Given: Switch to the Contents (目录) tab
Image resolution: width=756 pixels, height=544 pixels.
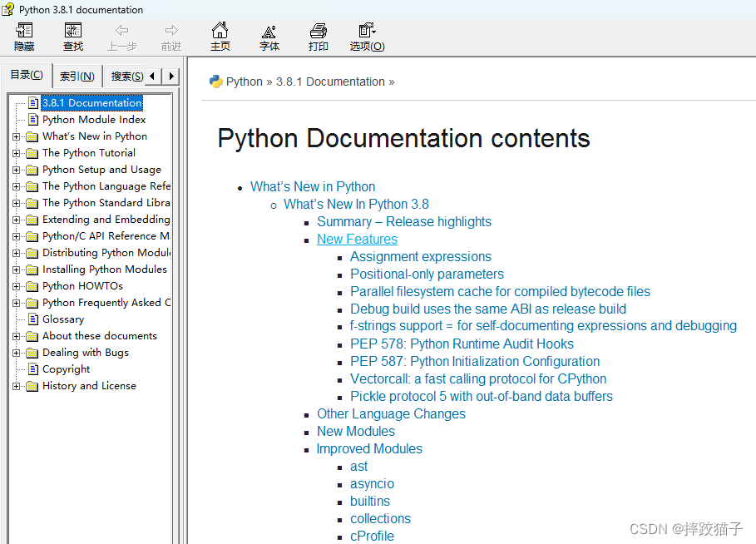Looking at the screenshot, I should point(27,75).
